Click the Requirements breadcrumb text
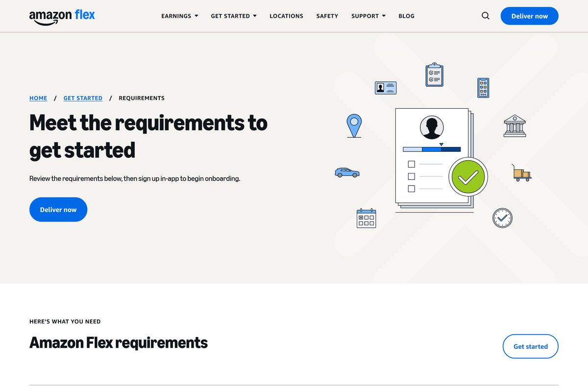 pos(142,98)
